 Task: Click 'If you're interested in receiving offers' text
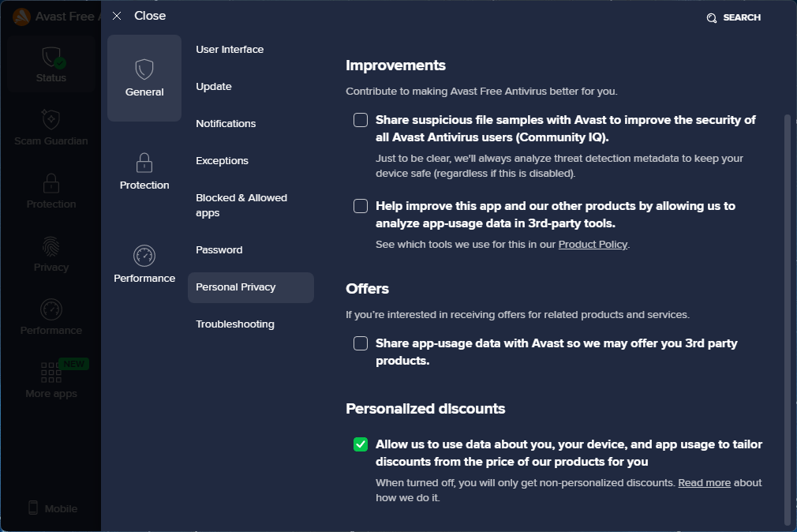[518, 315]
